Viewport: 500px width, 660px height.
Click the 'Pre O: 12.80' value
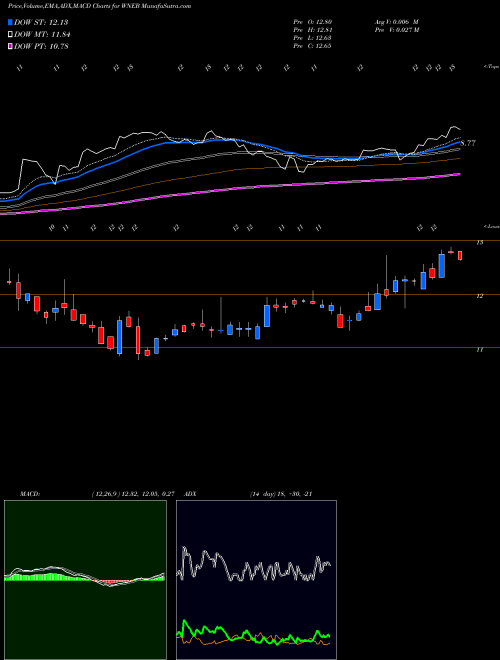313,22
